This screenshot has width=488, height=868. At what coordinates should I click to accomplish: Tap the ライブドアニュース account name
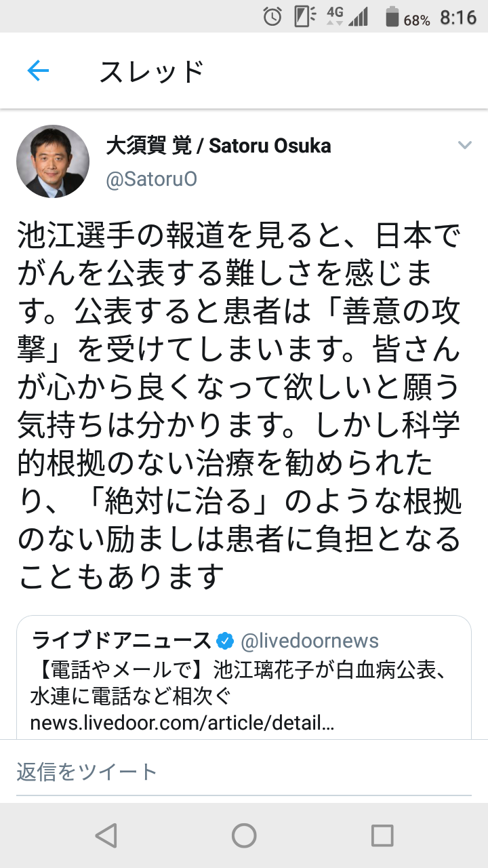tap(122, 641)
